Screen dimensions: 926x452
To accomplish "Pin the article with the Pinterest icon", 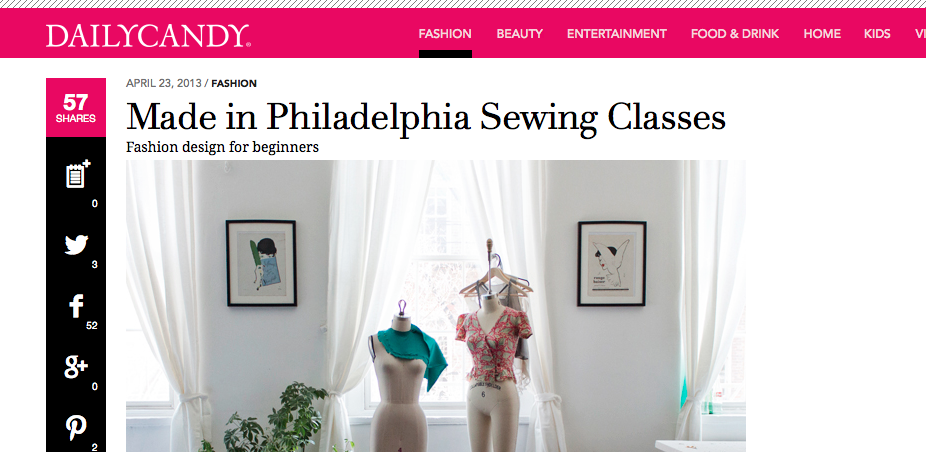I will click(x=76, y=428).
